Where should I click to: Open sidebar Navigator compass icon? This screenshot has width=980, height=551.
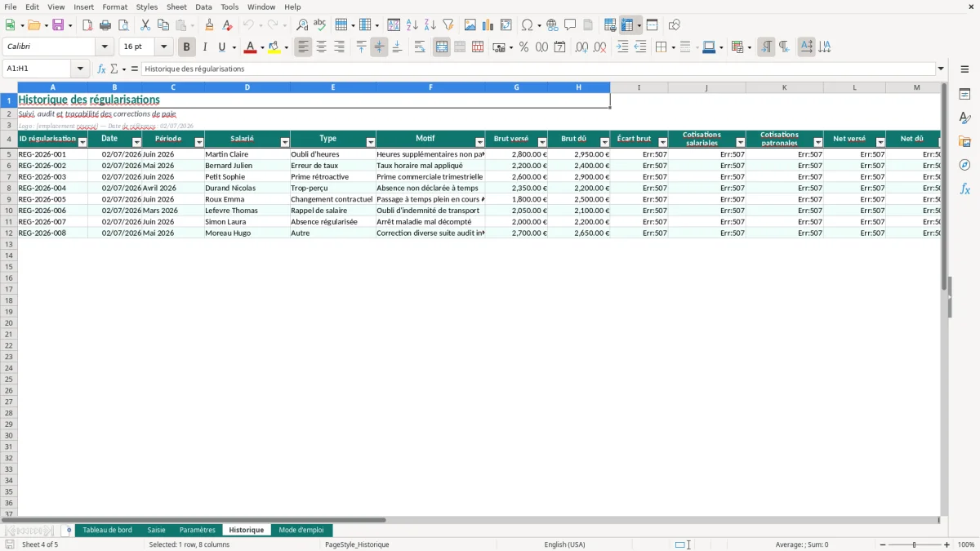point(964,165)
